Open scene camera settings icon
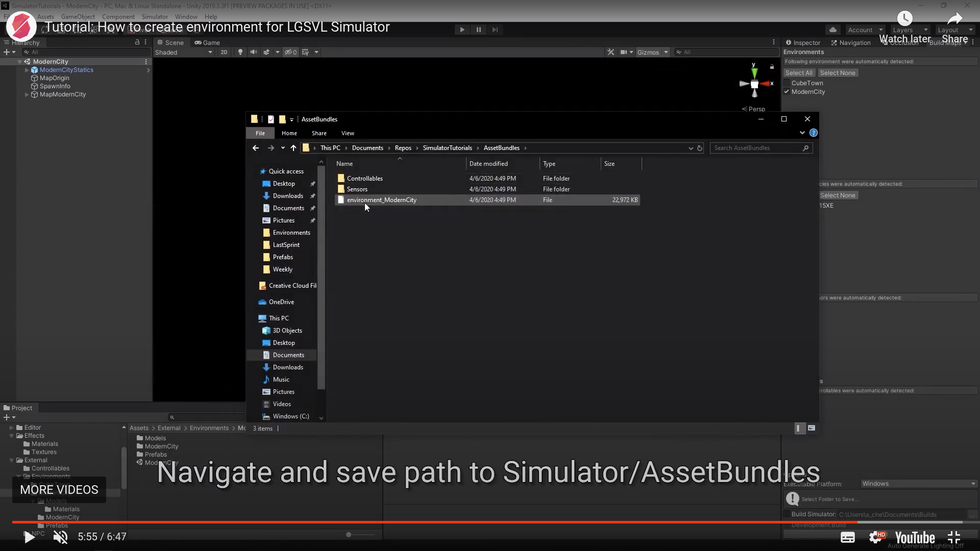980x551 pixels. tap(624, 52)
